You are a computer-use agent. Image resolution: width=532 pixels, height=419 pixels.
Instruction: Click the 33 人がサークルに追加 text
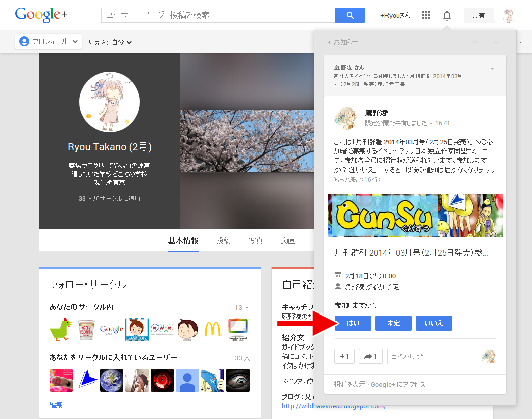tap(110, 199)
